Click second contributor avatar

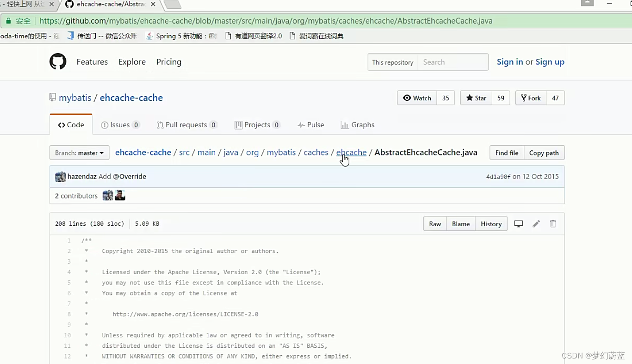(x=120, y=195)
